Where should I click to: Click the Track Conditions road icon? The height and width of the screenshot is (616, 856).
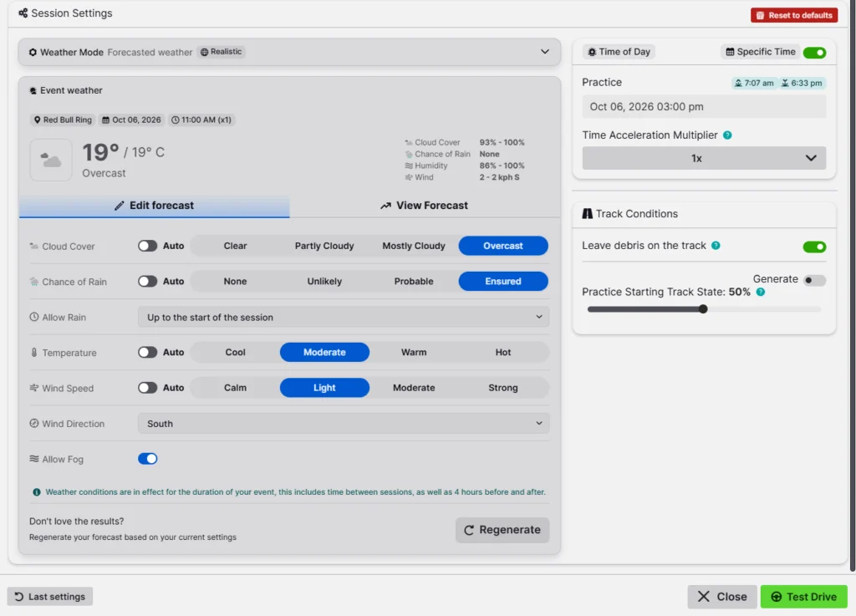click(x=588, y=214)
